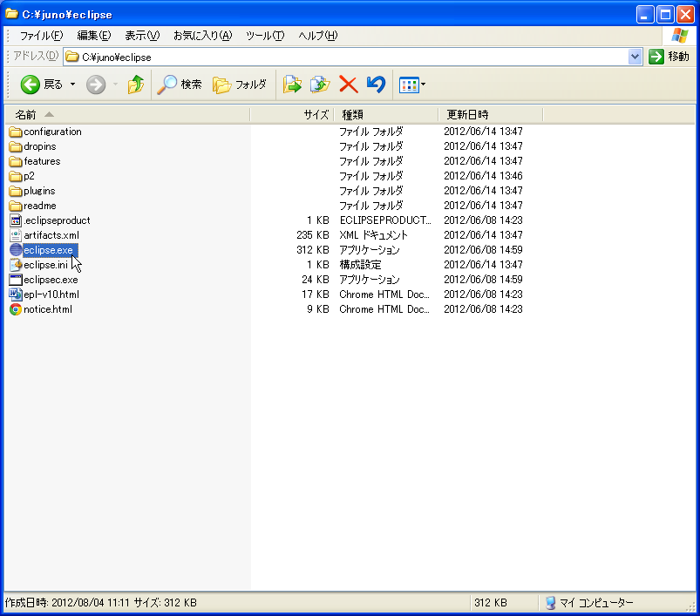Select the dropins folder icon

click(16, 146)
